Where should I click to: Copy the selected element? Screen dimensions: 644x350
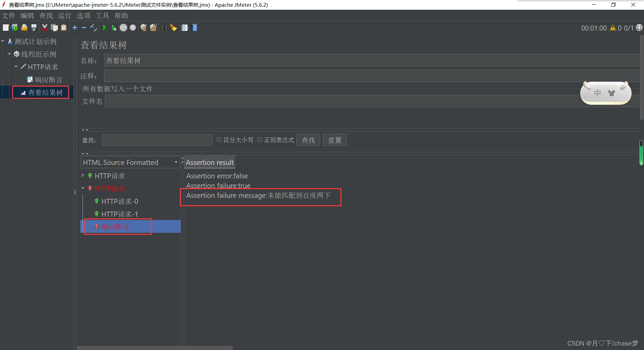click(x=54, y=28)
